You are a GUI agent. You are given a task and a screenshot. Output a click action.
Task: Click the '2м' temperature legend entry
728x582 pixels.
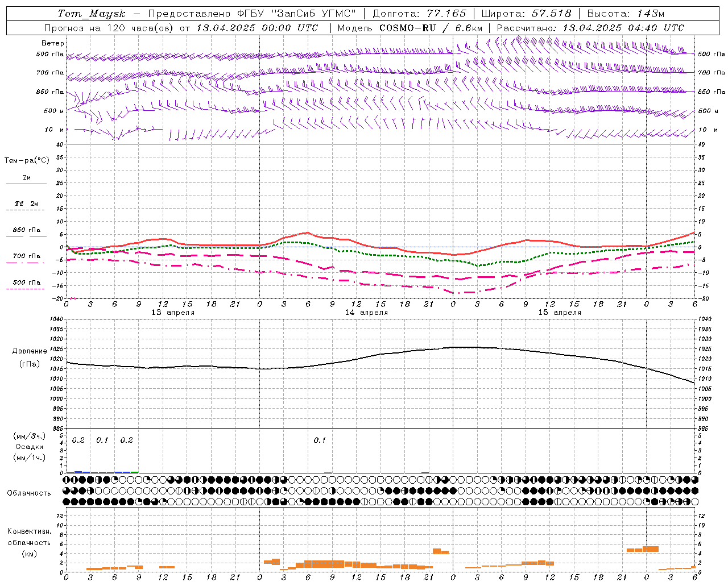27,177
